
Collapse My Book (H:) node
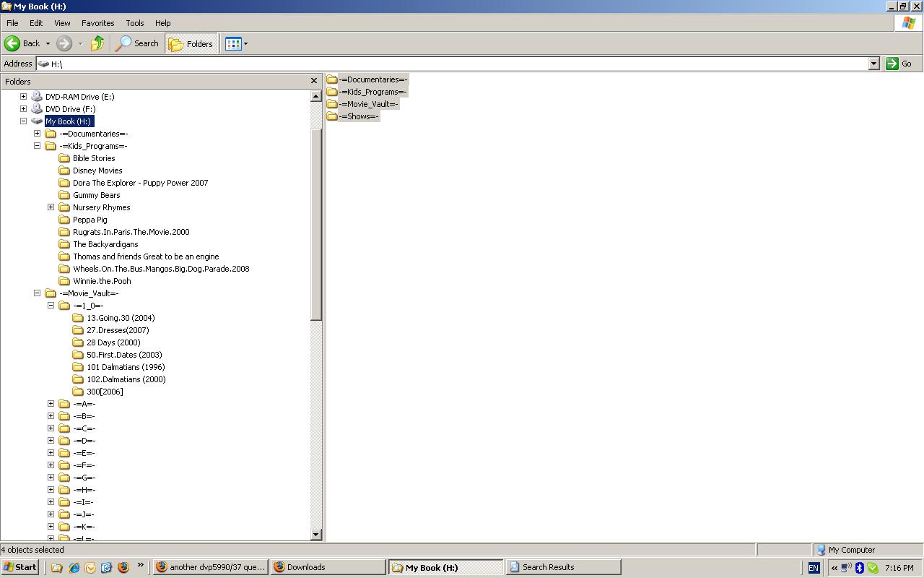(23, 121)
